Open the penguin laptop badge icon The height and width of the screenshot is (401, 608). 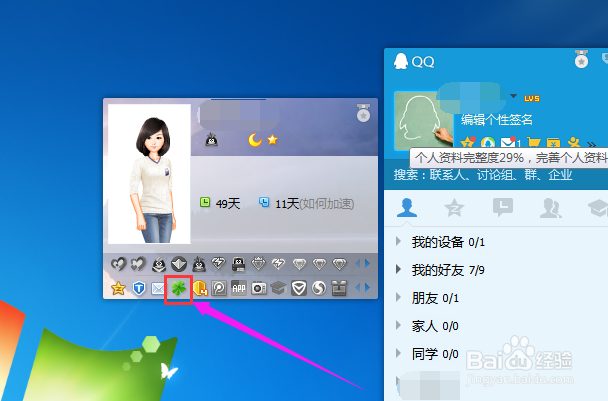point(238,264)
